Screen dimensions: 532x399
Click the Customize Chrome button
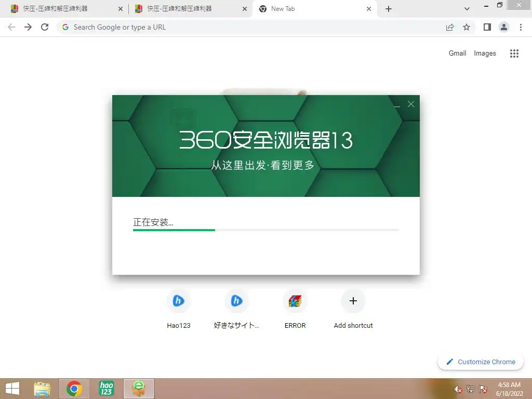tap(481, 362)
